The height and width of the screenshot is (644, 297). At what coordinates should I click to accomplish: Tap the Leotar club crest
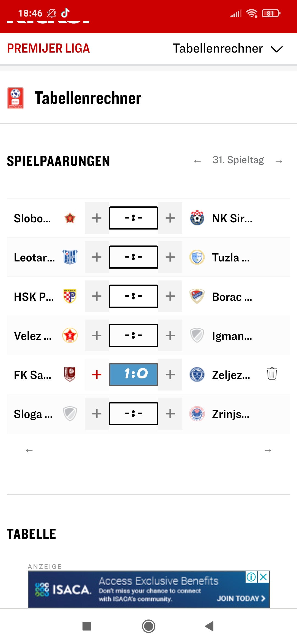point(70,257)
